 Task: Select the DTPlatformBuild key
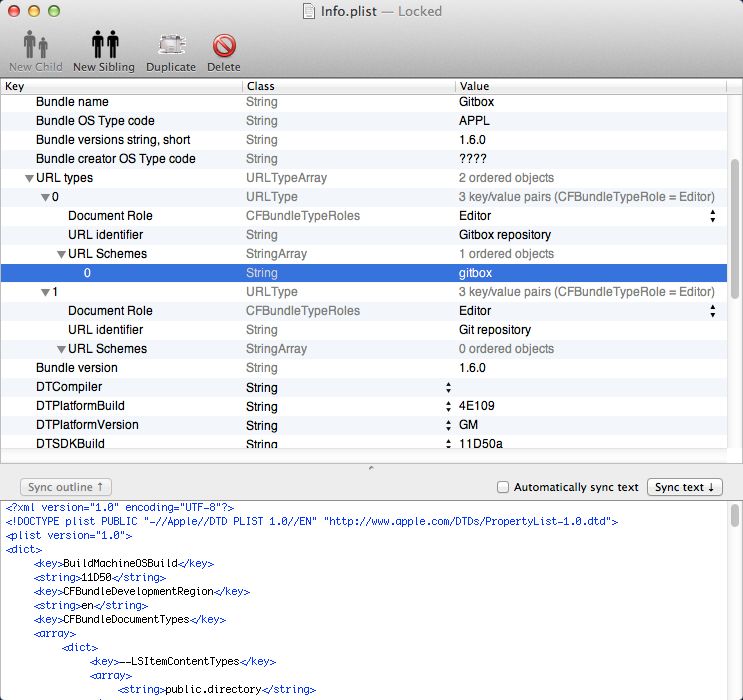(80, 406)
